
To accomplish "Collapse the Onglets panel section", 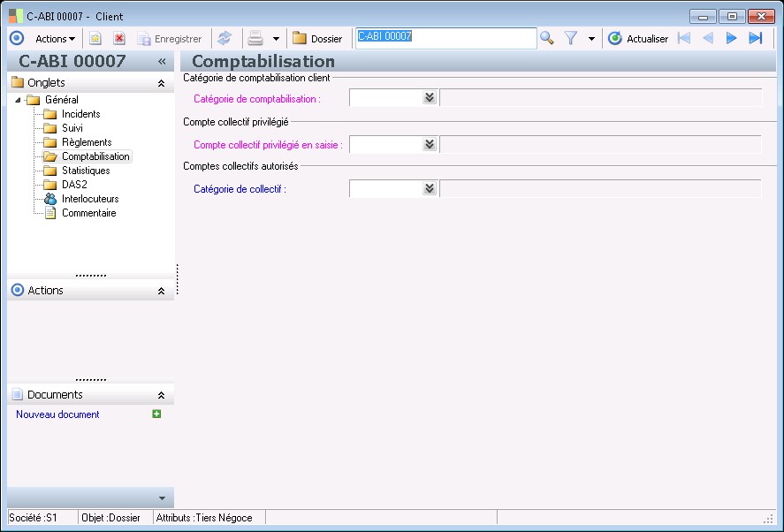I will (x=161, y=83).
